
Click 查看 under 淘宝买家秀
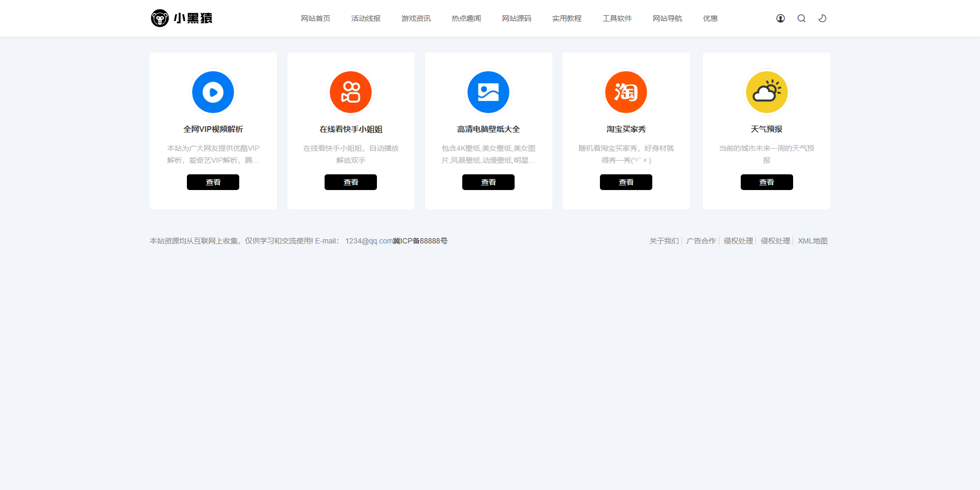coord(626,182)
